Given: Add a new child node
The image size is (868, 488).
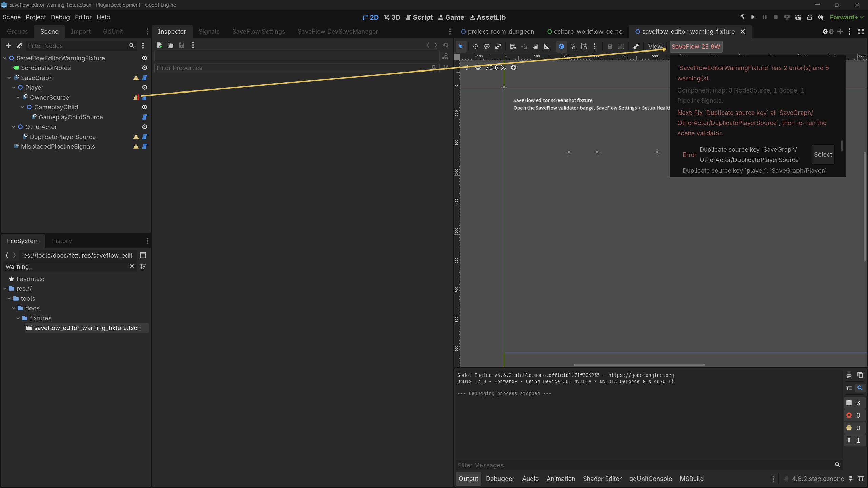Looking at the screenshot, I should (x=8, y=46).
